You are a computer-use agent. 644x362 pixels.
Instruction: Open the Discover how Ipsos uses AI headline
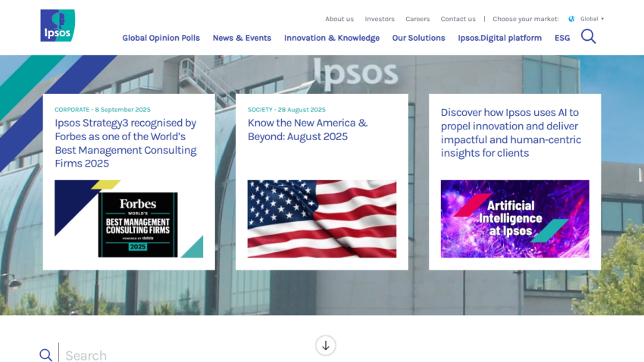[x=511, y=133]
